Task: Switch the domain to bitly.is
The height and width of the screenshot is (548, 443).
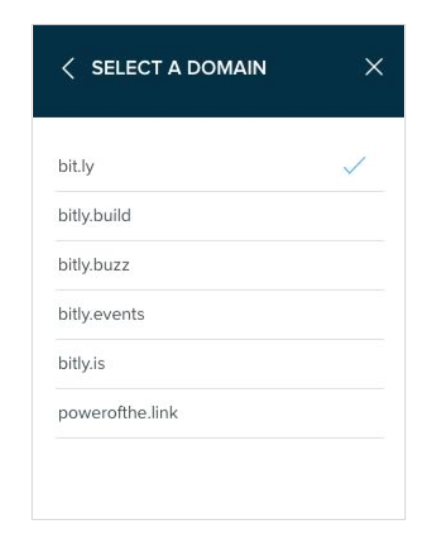Action: click(x=219, y=364)
